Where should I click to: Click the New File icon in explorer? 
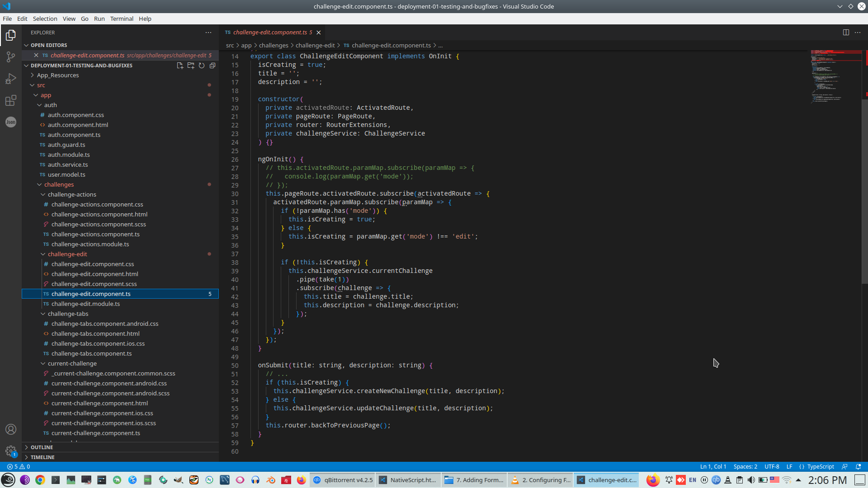pyautogui.click(x=180, y=66)
